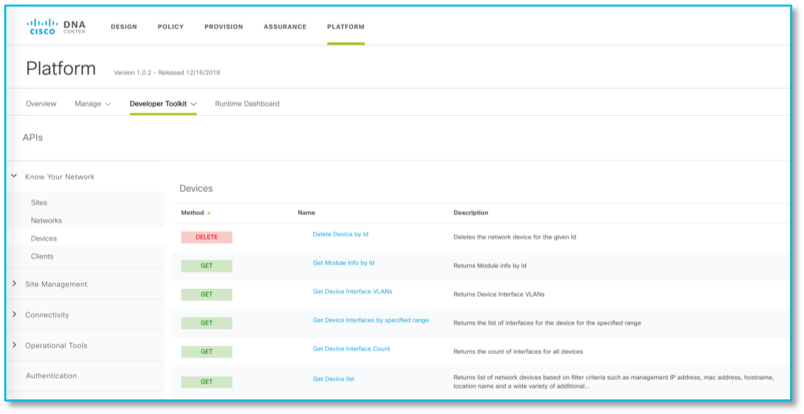Open the DESIGN menu
This screenshot has width=804, height=414.
(124, 27)
